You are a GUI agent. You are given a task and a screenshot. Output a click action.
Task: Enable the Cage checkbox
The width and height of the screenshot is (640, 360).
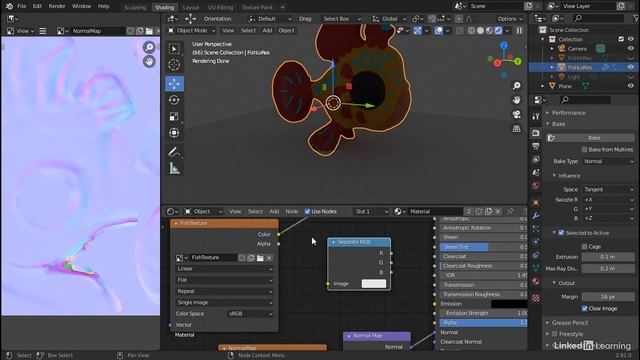(x=584, y=247)
